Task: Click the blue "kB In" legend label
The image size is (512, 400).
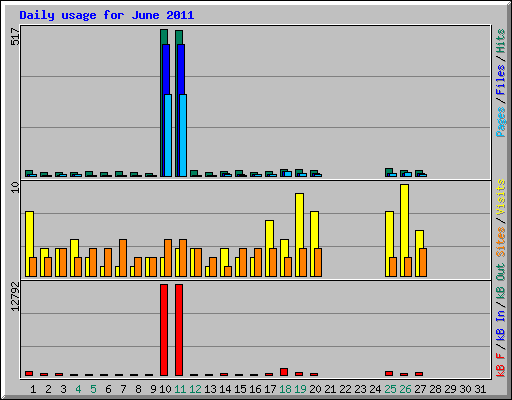Action: point(500,325)
